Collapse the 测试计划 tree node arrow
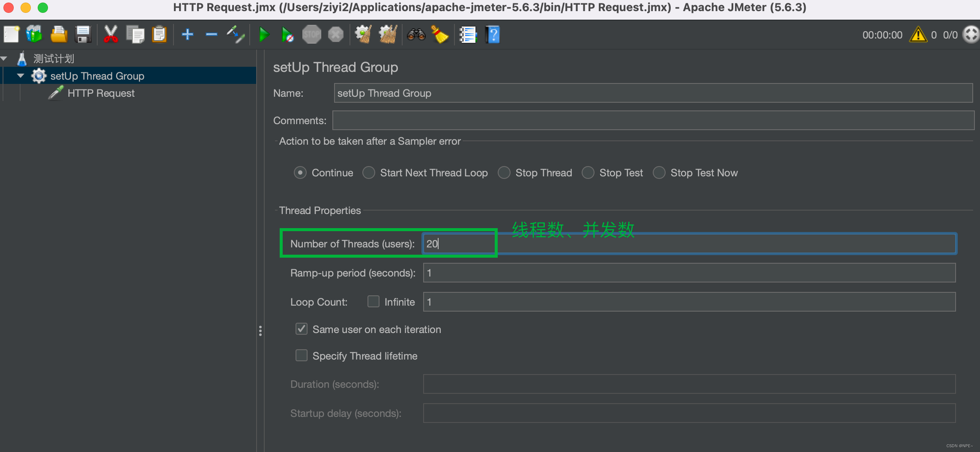Viewport: 980px width, 452px height. [4, 59]
